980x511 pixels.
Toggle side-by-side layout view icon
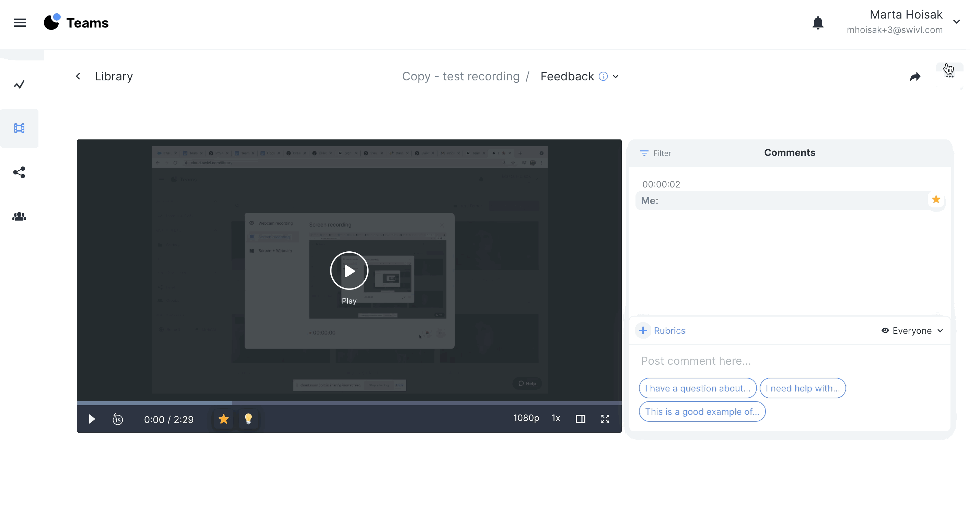coord(581,419)
